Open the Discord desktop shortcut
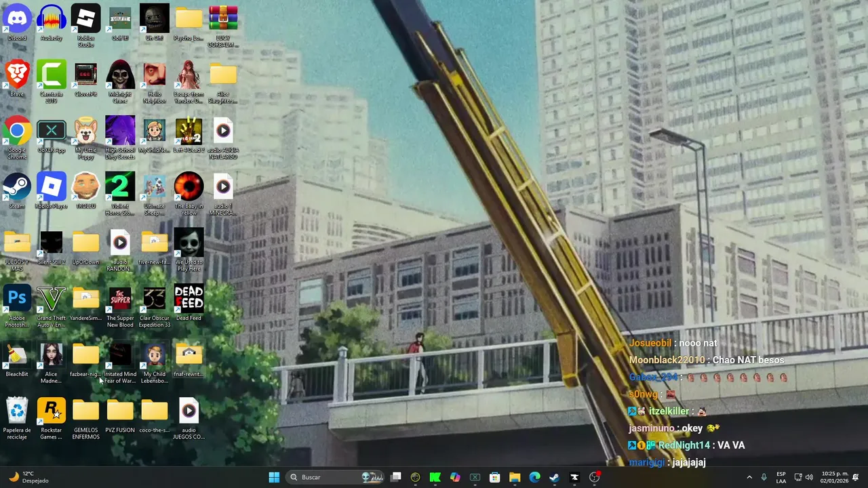Screen dimensions: 868x488 [x=17, y=22]
